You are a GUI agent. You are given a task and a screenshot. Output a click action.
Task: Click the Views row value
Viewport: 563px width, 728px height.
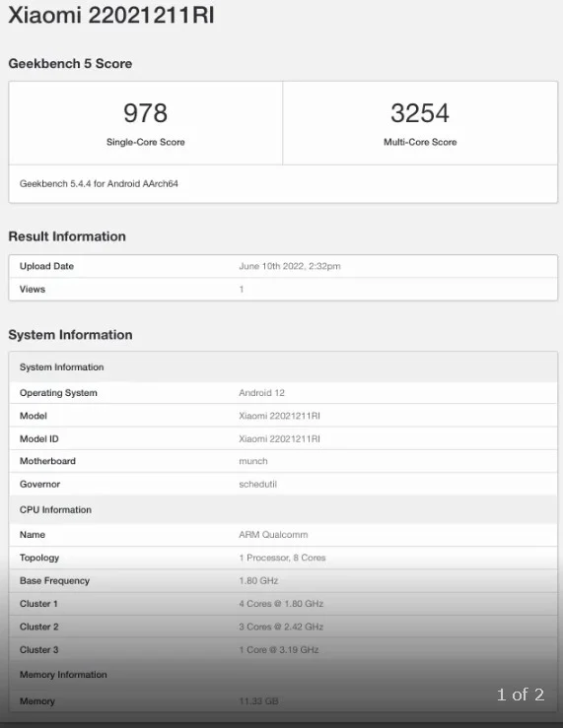[x=242, y=290]
